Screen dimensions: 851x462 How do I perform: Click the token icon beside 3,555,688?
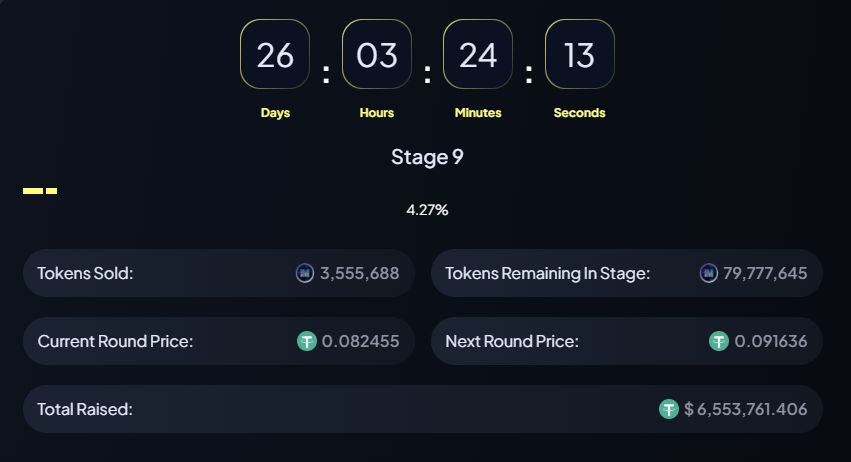tap(304, 273)
